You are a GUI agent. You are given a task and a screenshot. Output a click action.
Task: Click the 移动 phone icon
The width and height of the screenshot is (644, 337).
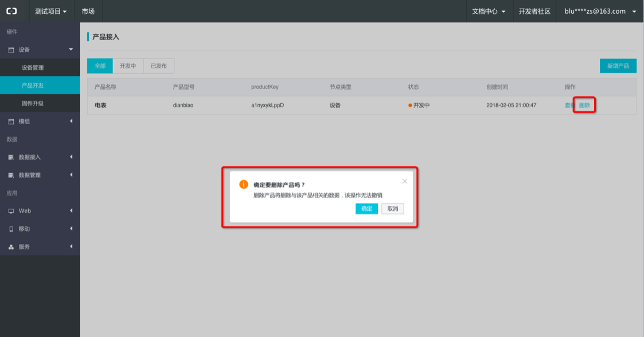(11, 229)
